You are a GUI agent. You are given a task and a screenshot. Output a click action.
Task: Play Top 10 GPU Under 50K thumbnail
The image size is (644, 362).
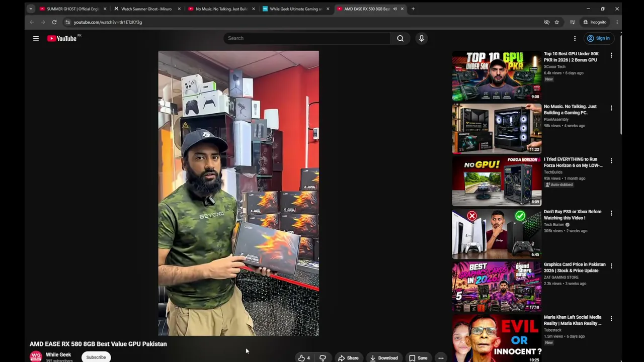click(497, 76)
